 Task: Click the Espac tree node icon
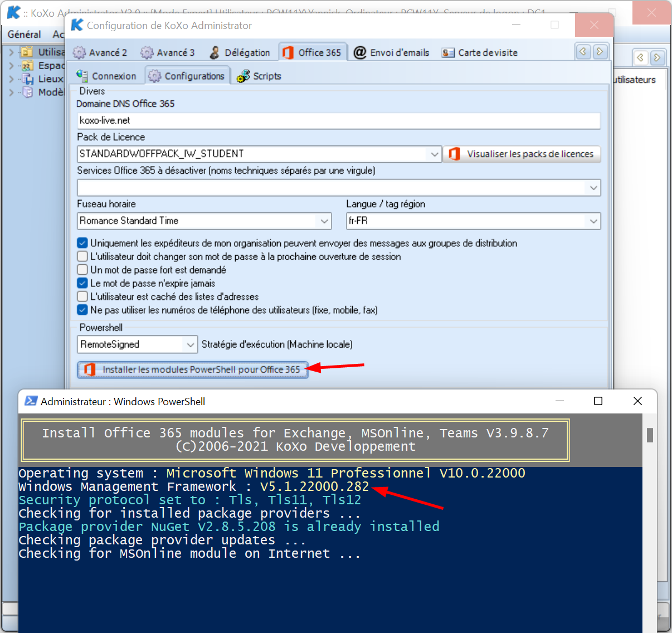pyautogui.click(x=27, y=66)
